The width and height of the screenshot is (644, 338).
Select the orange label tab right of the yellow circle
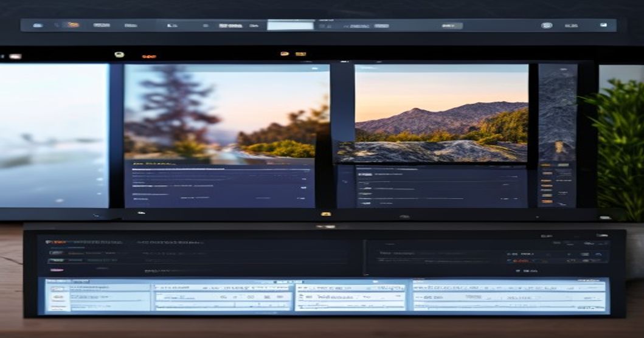pos(148,57)
